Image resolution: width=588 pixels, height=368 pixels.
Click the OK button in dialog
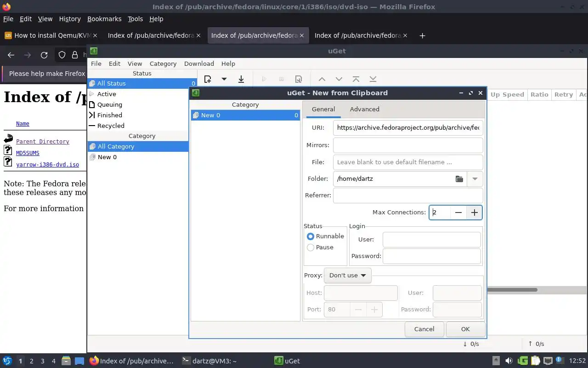(x=465, y=329)
